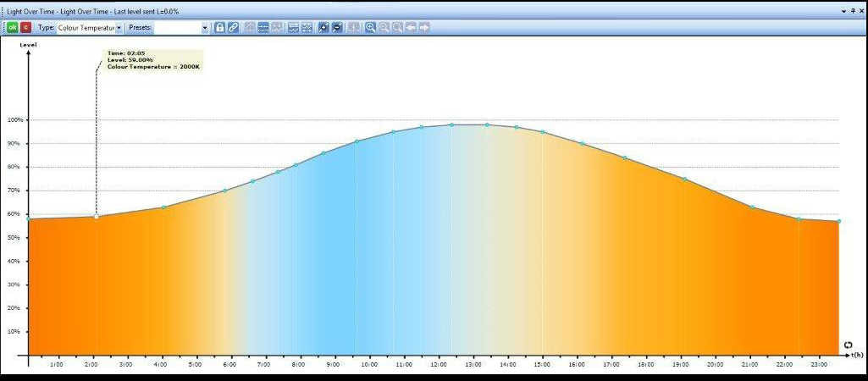Click the blue gradient area around 9:00
The height and width of the screenshot is (381, 868).
334,254
